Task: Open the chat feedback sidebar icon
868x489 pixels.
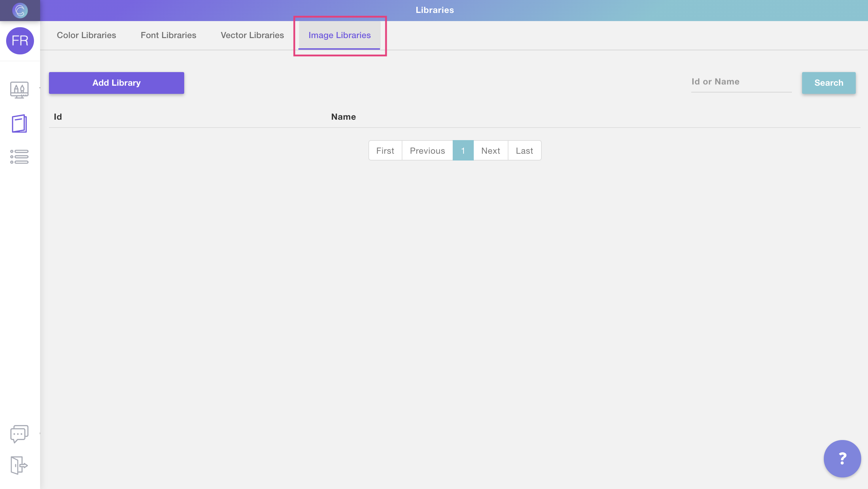Action: click(19, 434)
